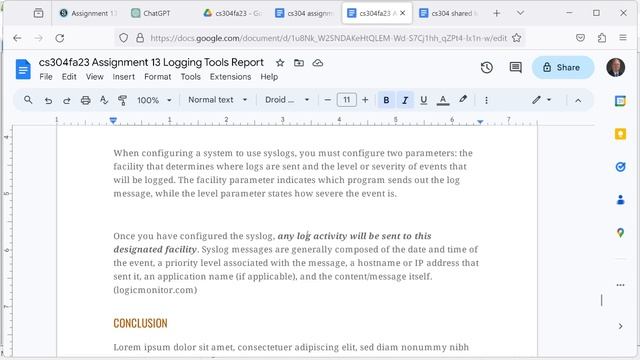The width and height of the screenshot is (640, 360).
Task: Open editing mode pencil dropdown
Action: click(x=542, y=100)
